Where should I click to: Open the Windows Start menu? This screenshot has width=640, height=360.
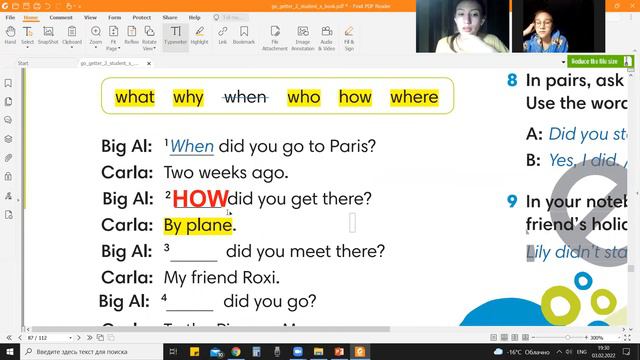point(10,351)
